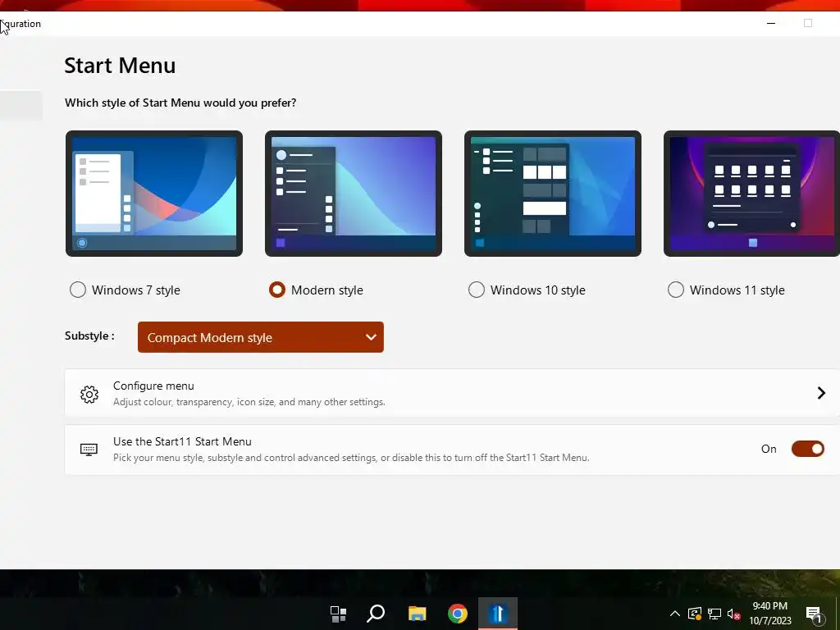Toggle the Use the Start11 Start Menu switch
Viewport: 840px width, 630px height.
(x=807, y=449)
